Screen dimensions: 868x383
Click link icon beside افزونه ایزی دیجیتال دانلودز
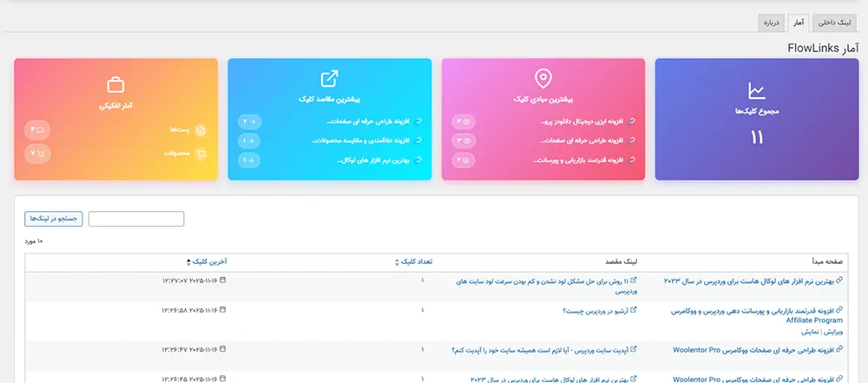coord(632,122)
